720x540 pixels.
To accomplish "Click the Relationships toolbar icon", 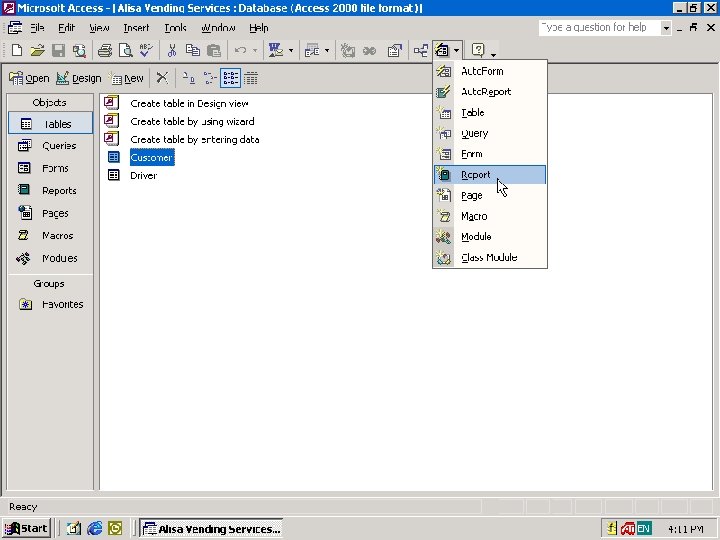I will coord(421,50).
